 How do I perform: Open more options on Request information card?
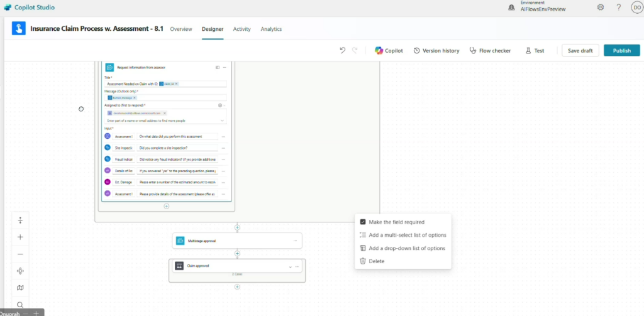pos(225,67)
